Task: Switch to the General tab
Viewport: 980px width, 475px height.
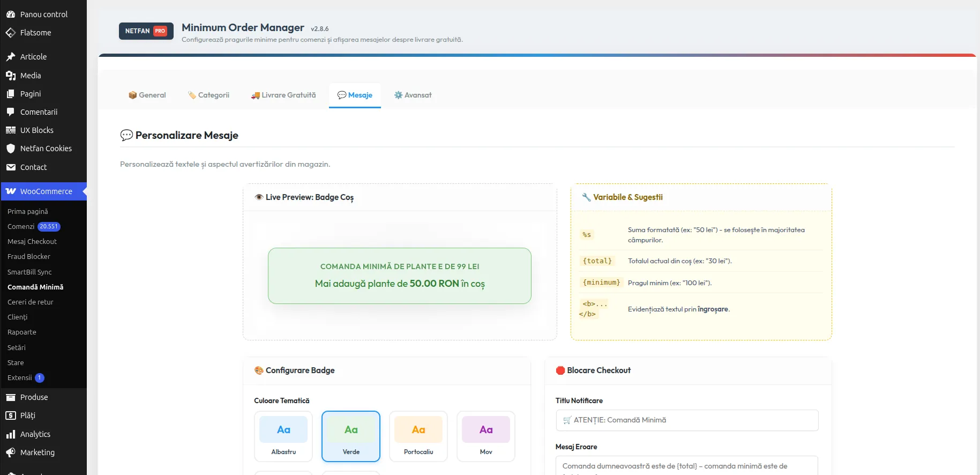Action: click(x=147, y=95)
